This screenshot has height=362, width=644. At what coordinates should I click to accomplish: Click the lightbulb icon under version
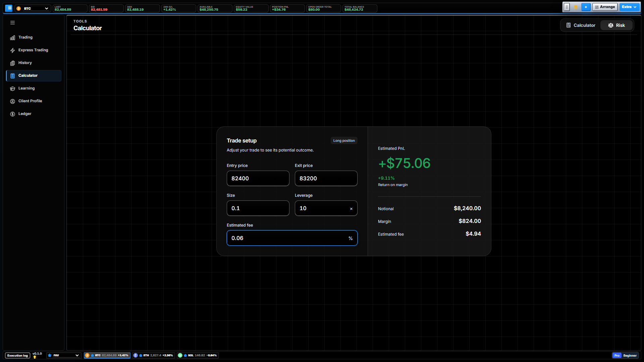click(35, 357)
